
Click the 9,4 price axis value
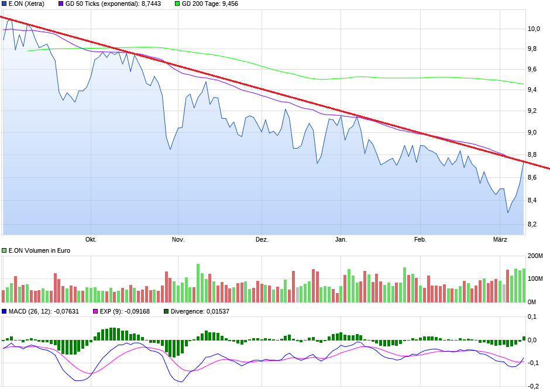[532, 90]
